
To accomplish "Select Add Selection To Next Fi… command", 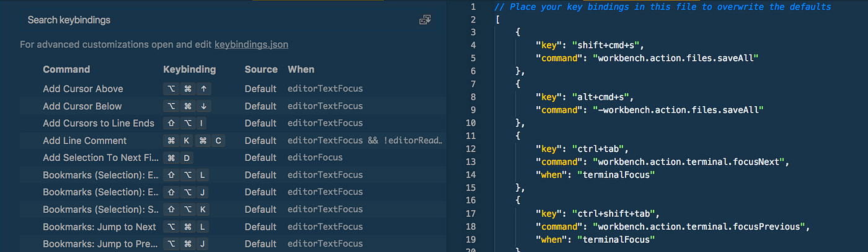I will (x=101, y=158).
